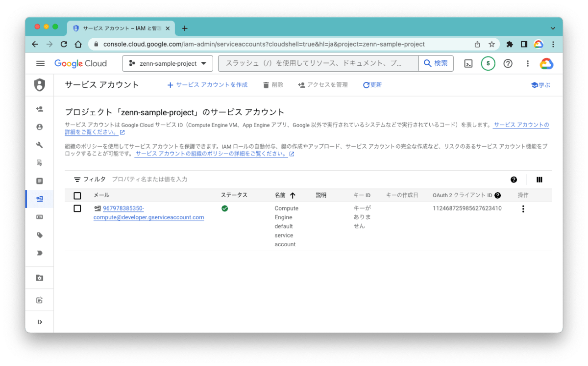Image resolution: width=588 pixels, height=366 pixels.
Task: Open the browser extensions puzzle icon
Action: pos(510,44)
